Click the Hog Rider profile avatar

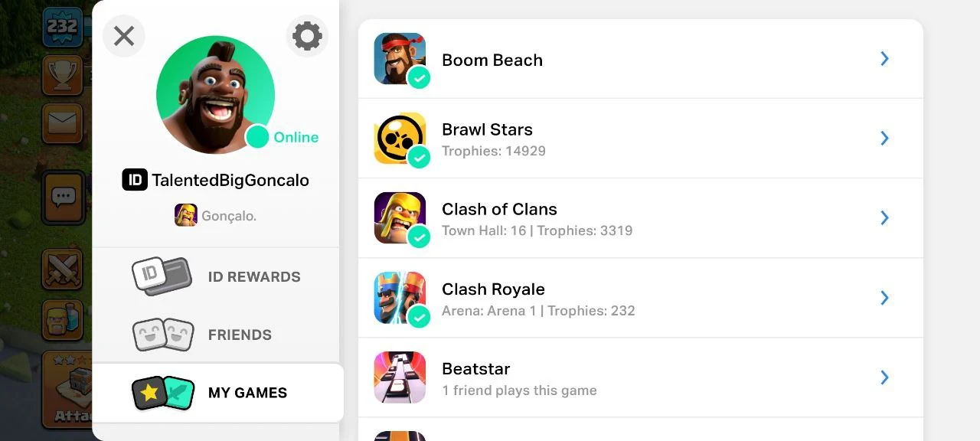(x=215, y=93)
